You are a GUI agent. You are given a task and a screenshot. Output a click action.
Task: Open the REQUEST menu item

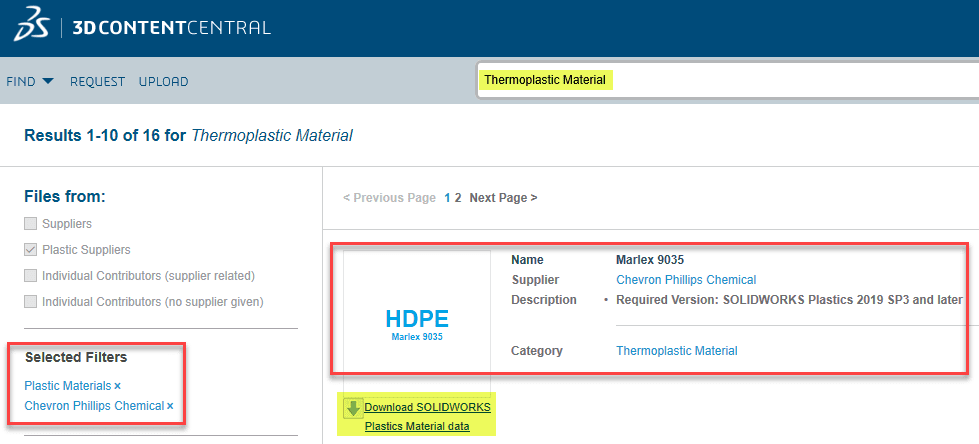pyautogui.click(x=97, y=82)
